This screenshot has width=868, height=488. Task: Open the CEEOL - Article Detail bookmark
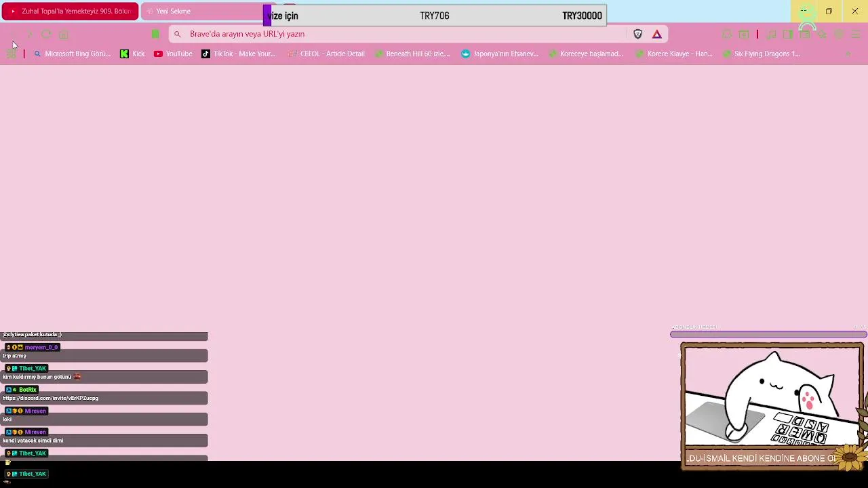tap(326, 54)
